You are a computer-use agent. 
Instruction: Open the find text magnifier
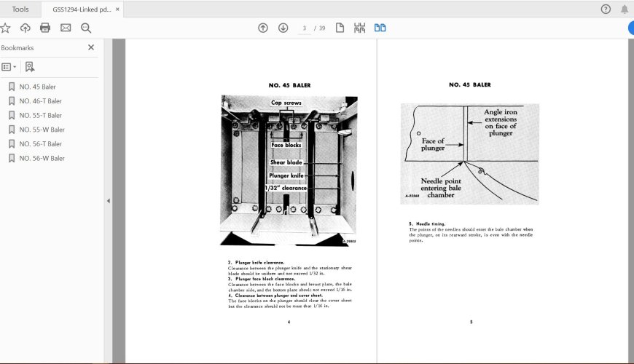coord(86,28)
